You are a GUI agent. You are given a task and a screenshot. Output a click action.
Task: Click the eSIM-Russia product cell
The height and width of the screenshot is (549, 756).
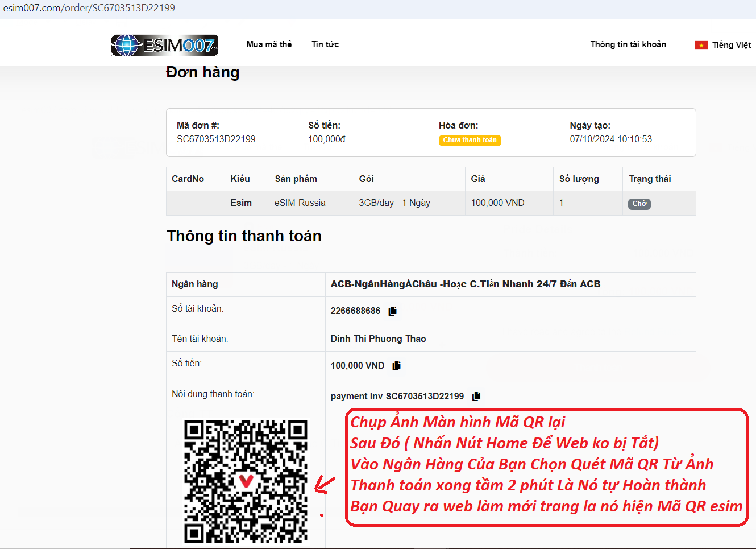(311, 203)
